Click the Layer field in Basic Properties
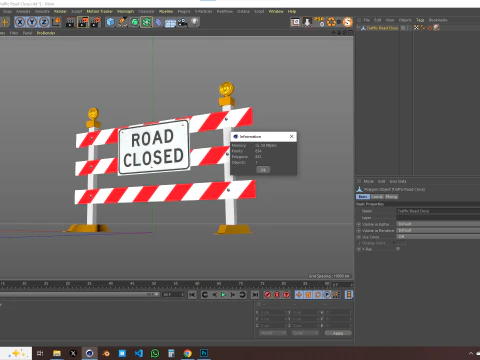 (x=438, y=217)
